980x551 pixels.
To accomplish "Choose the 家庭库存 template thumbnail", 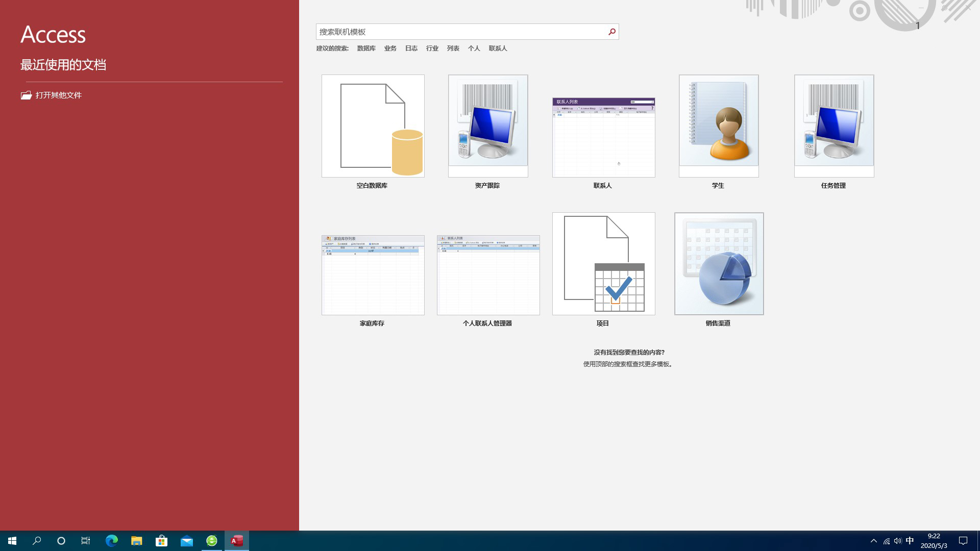I will coord(373,275).
